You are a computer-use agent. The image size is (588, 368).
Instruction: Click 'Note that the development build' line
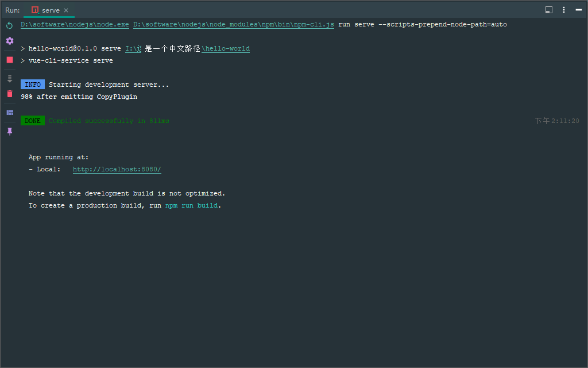(x=127, y=193)
